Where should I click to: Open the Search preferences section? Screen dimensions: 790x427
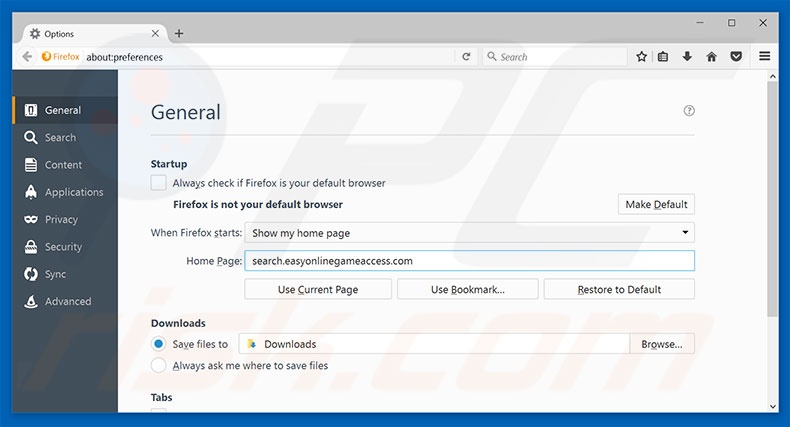click(65, 137)
